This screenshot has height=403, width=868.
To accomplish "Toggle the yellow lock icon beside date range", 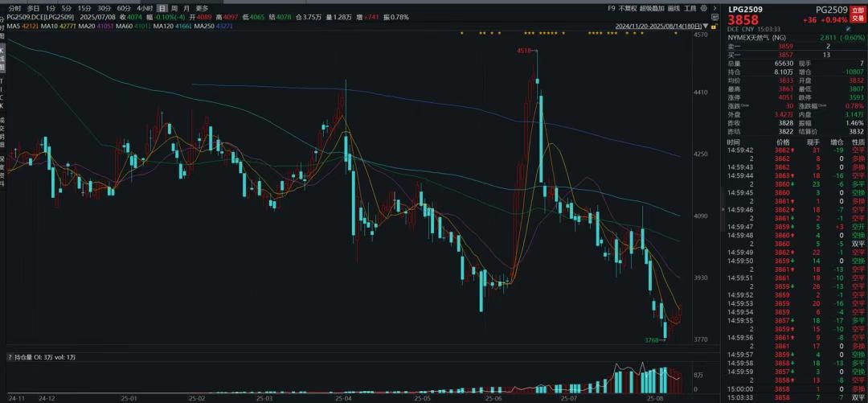I will [714, 26].
